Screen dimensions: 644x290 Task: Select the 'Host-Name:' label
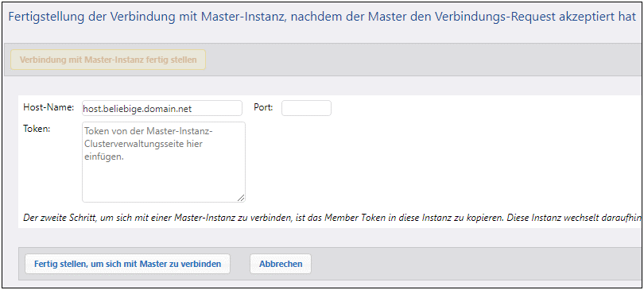pyautogui.click(x=48, y=108)
